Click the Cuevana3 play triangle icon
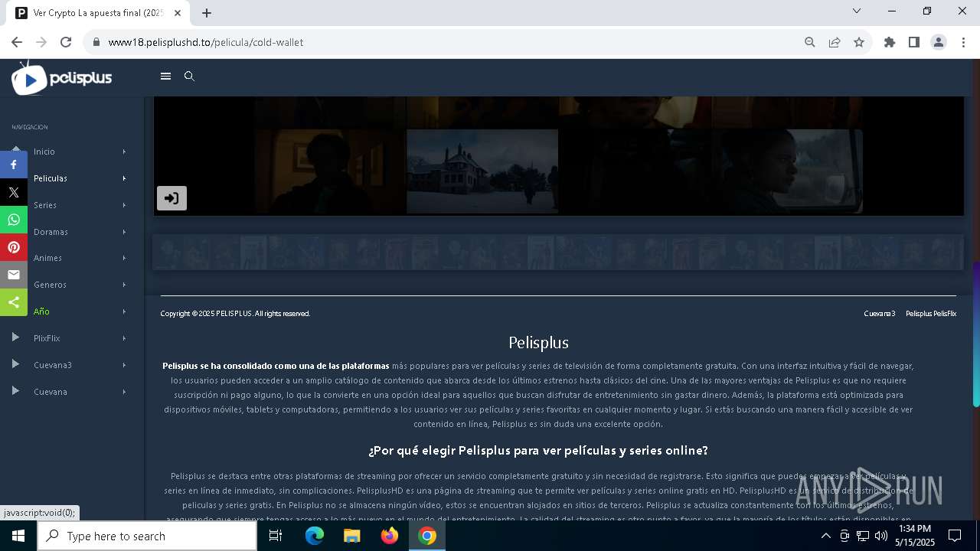Screen dimensions: 980x551 (x=15, y=364)
